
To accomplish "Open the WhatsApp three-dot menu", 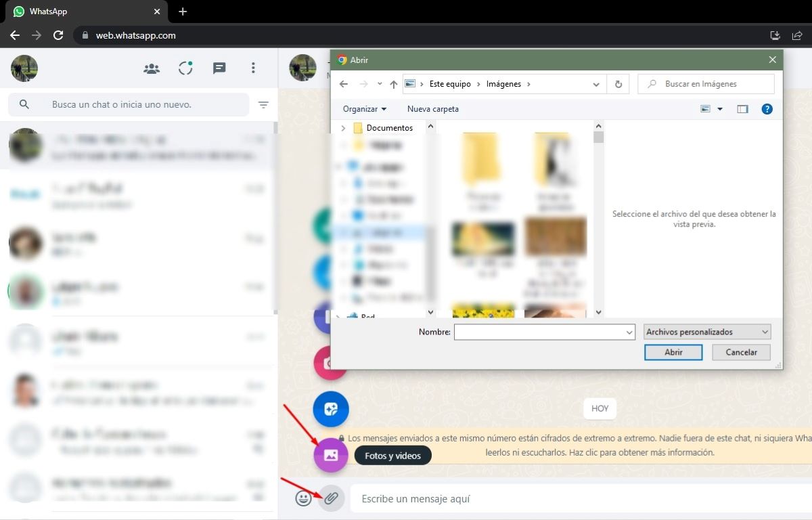I will click(x=253, y=68).
